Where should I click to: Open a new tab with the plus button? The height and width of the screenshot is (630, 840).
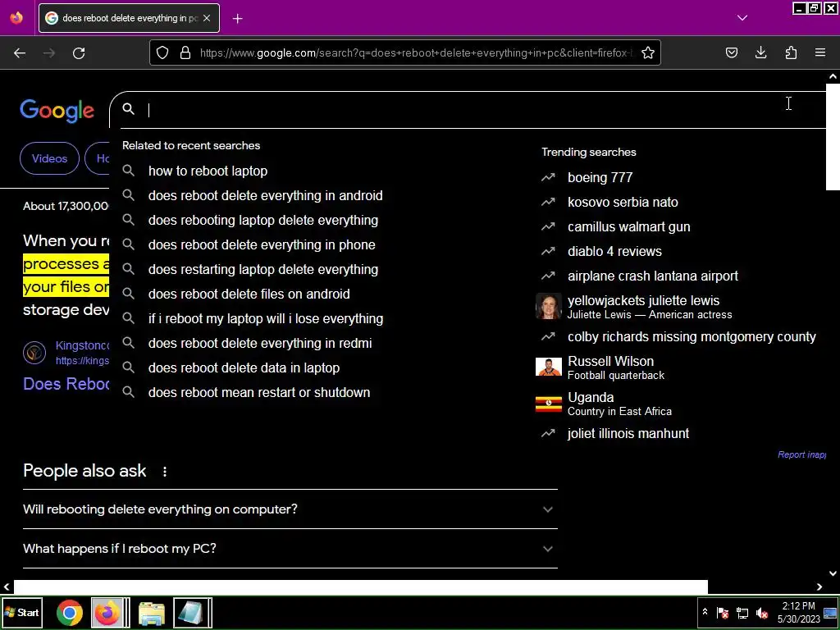(237, 18)
